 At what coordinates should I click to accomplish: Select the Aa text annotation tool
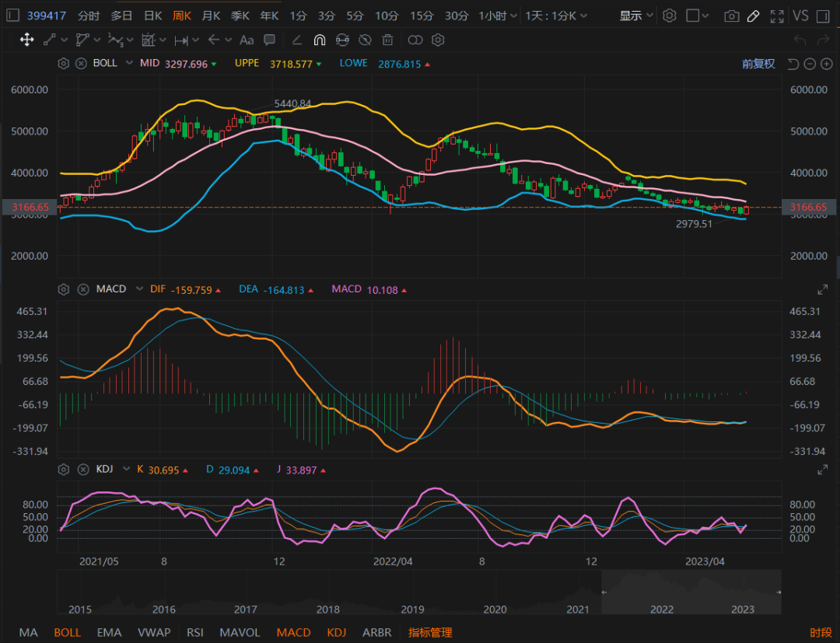247,40
